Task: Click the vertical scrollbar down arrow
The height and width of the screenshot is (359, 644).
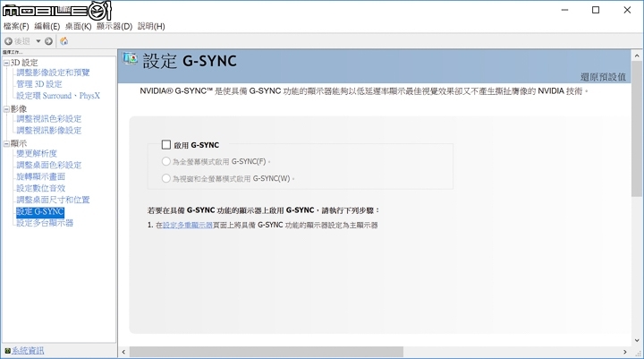Action: [x=637, y=340]
